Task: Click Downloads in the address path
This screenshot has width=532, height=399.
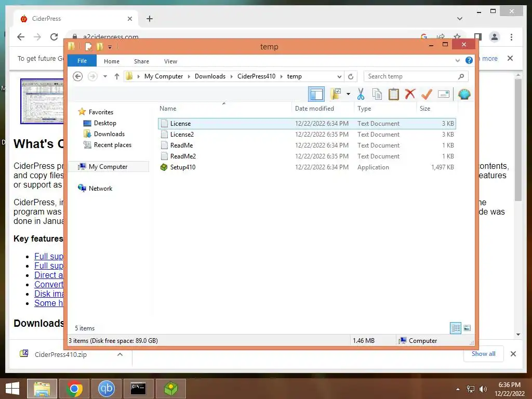Action: tap(210, 76)
